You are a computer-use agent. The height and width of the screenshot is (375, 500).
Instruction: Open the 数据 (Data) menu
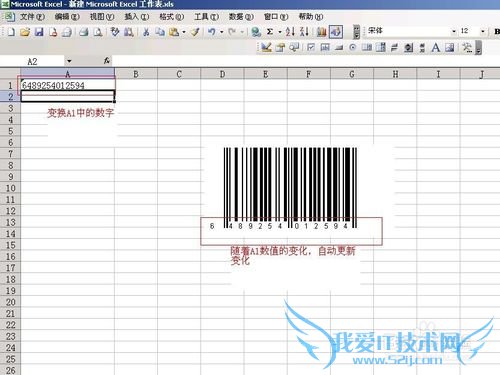click(x=241, y=16)
